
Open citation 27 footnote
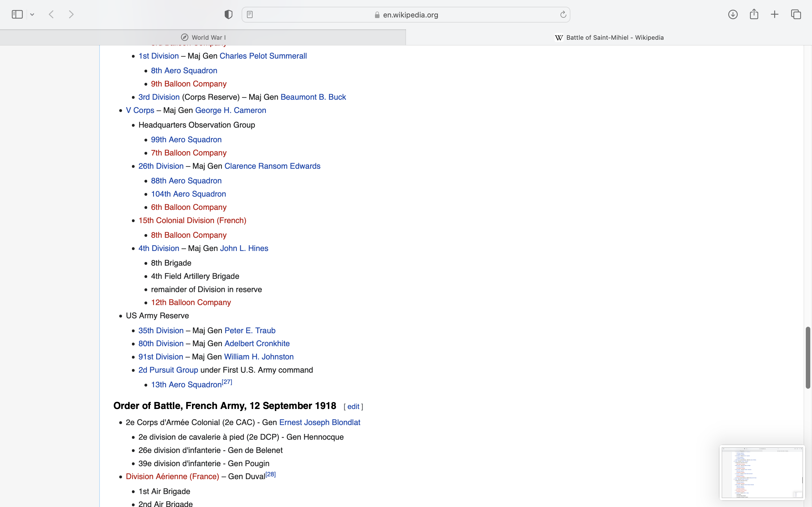pos(227,382)
